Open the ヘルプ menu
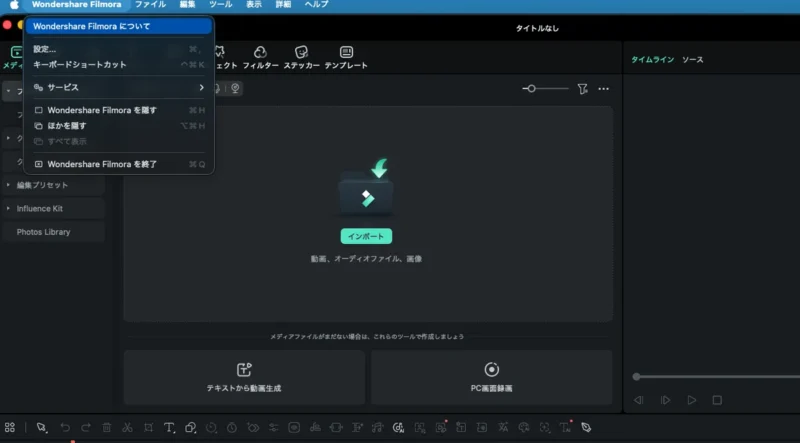Image resolution: width=800 pixels, height=443 pixels. point(316,5)
